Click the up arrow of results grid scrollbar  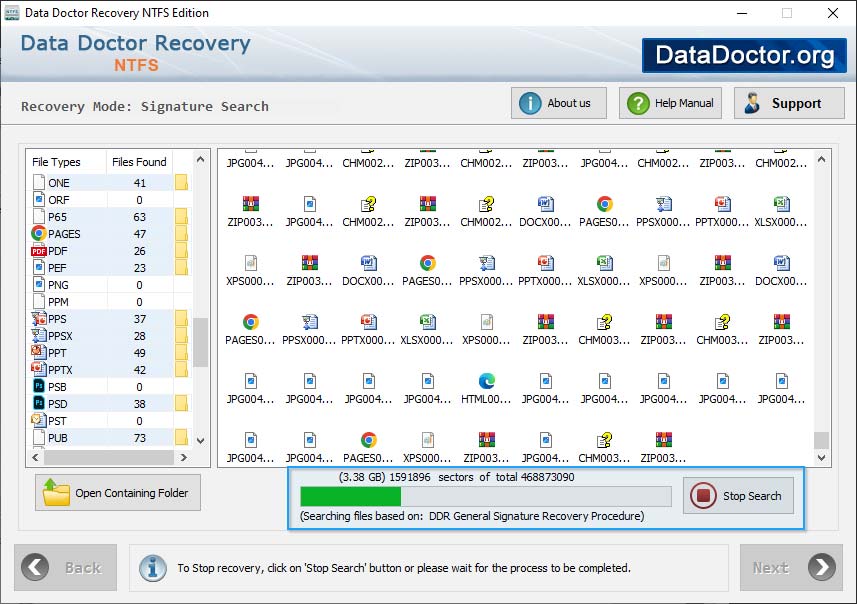[821, 160]
